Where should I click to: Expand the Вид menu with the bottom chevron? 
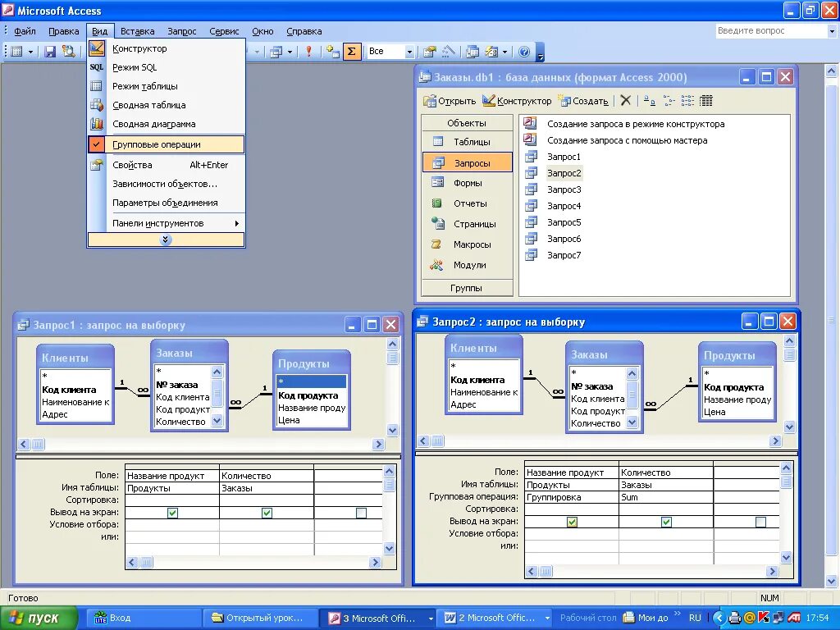click(x=166, y=240)
